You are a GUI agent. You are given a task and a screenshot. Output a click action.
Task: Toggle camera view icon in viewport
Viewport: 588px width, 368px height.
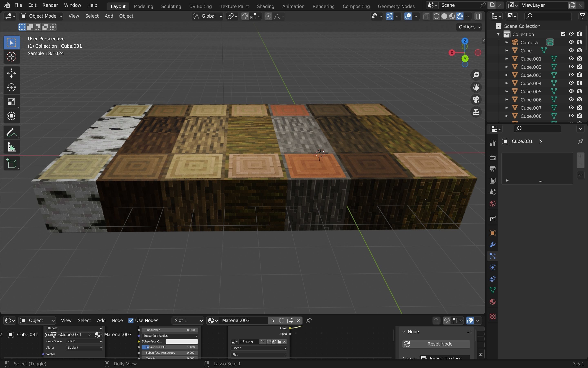(x=476, y=100)
